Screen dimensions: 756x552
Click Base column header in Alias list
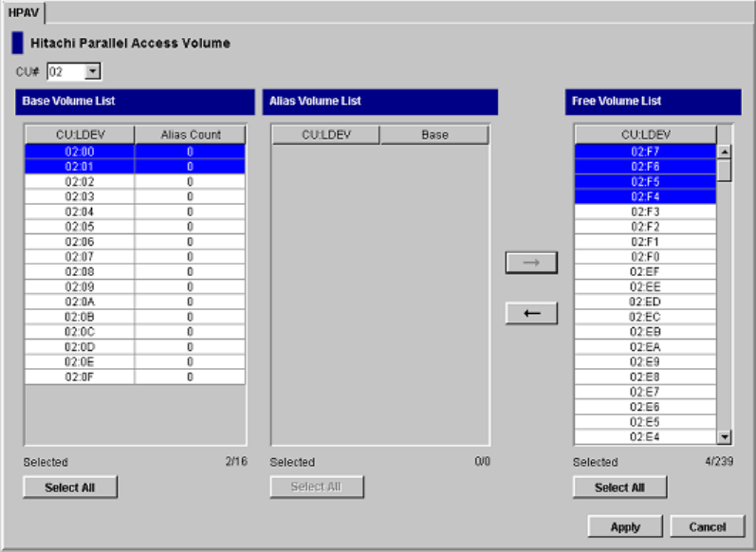(x=434, y=135)
